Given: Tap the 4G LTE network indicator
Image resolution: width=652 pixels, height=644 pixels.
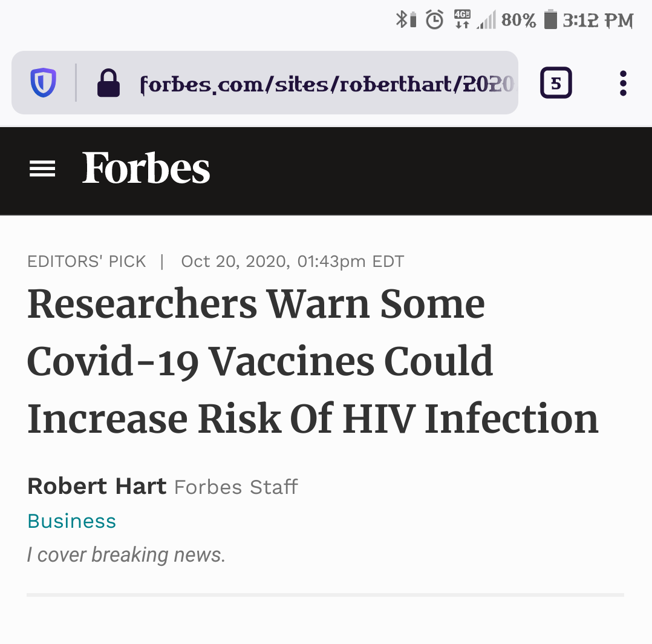Looking at the screenshot, I should pyautogui.click(x=462, y=20).
